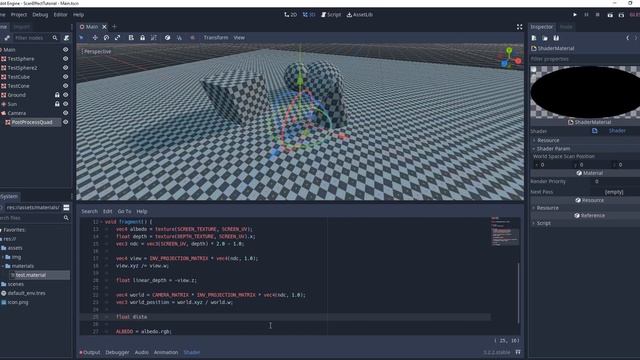The width and height of the screenshot is (640, 360).
Task: Switch to the Inspector tab
Action: (542, 27)
